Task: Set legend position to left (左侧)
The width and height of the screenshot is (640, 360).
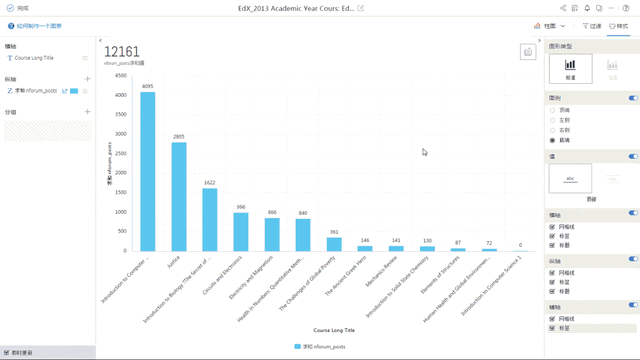Action: click(x=553, y=120)
